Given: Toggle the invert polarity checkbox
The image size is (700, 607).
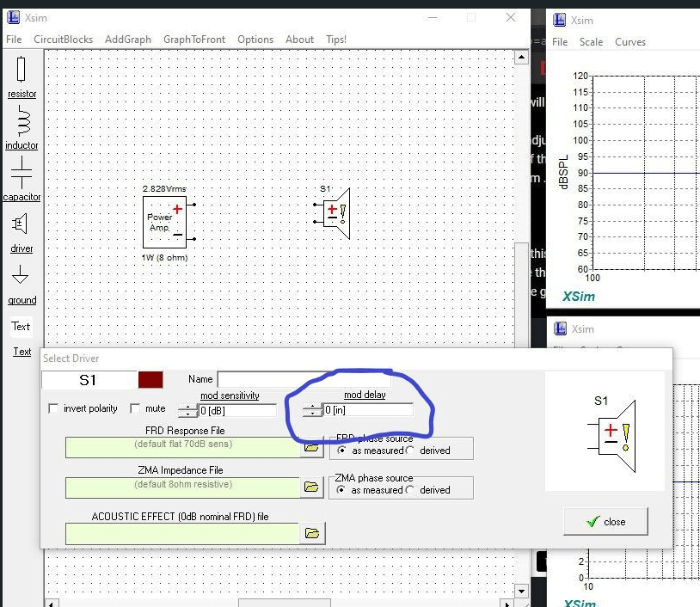Looking at the screenshot, I should click(x=53, y=408).
